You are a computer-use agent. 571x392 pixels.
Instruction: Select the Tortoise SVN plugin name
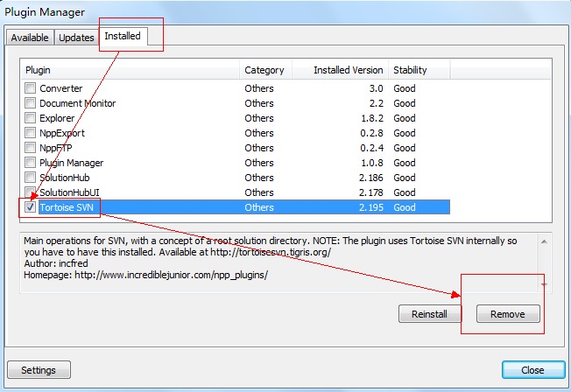click(x=67, y=207)
